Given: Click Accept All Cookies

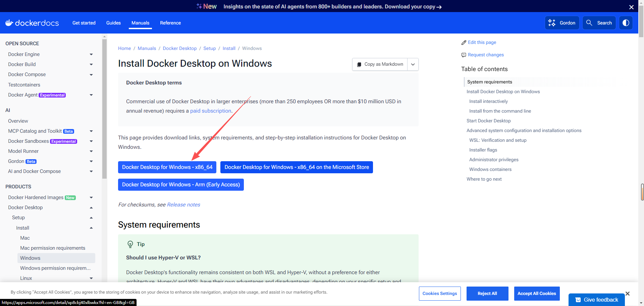Looking at the screenshot, I should pos(537,294).
